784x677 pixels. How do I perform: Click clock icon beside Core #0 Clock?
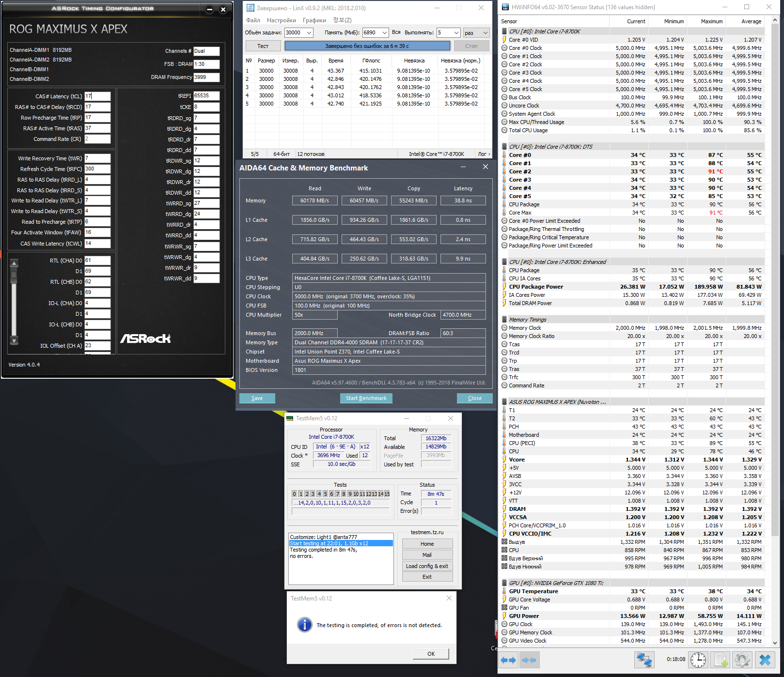(504, 48)
